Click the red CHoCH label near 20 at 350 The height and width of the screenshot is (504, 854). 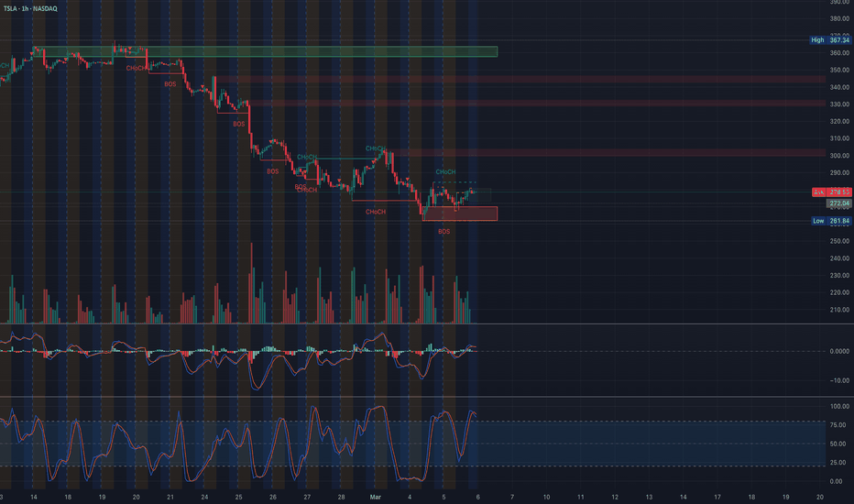point(136,68)
